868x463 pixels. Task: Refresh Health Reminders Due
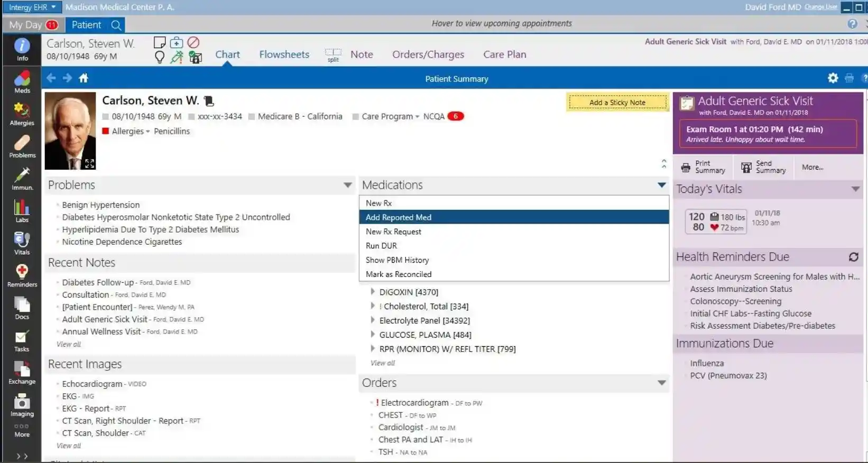coord(853,257)
